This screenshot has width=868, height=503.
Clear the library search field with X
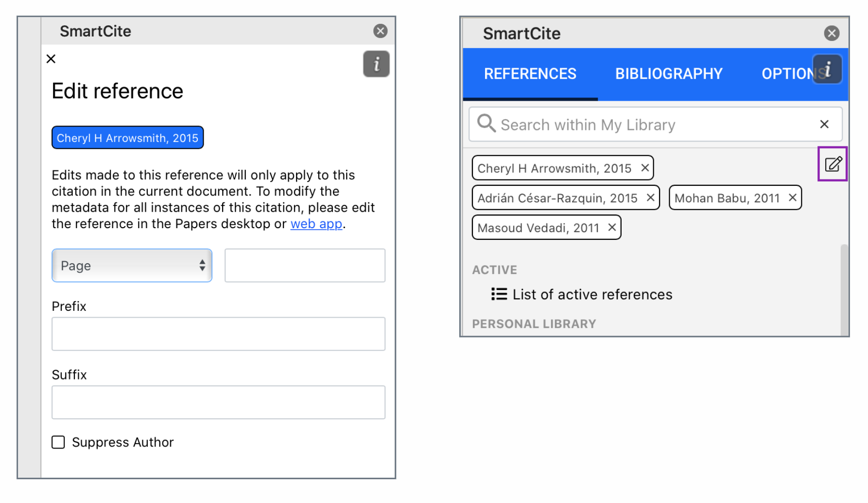(x=824, y=125)
